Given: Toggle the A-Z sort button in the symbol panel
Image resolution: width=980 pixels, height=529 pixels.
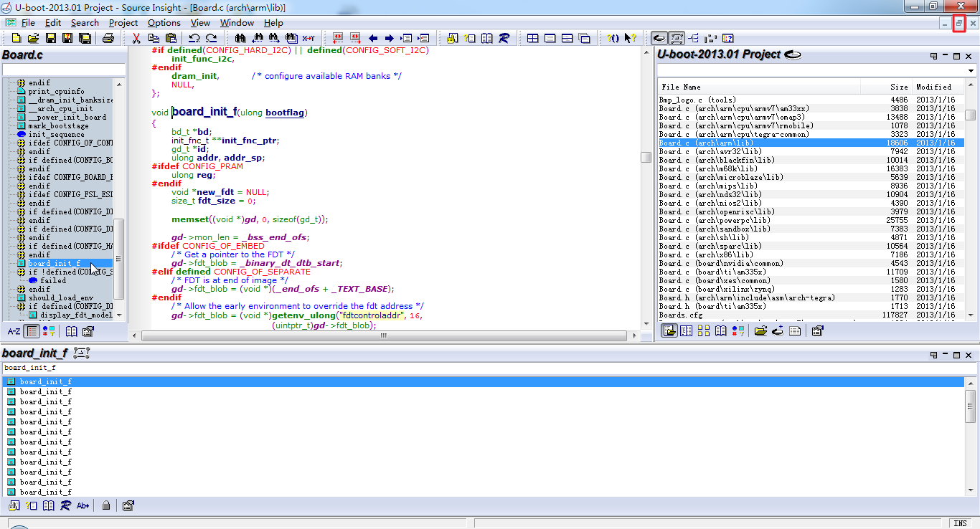Looking at the screenshot, I should (x=14, y=331).
